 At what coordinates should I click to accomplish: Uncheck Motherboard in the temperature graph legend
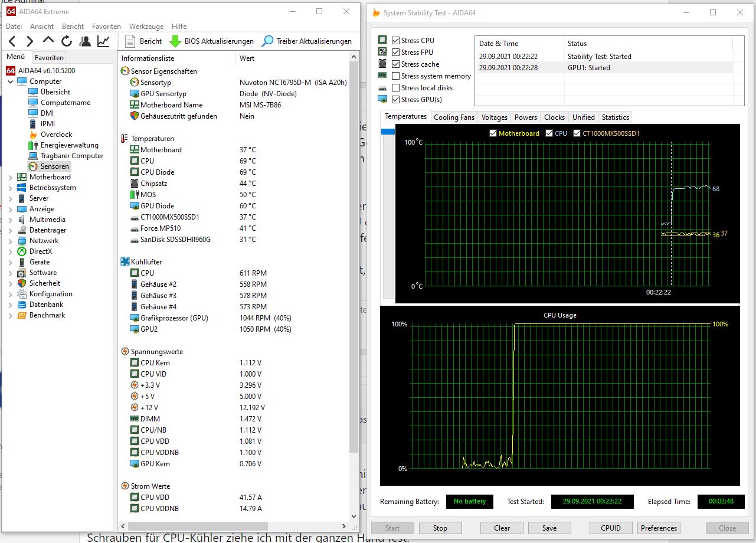pos(493,133)
